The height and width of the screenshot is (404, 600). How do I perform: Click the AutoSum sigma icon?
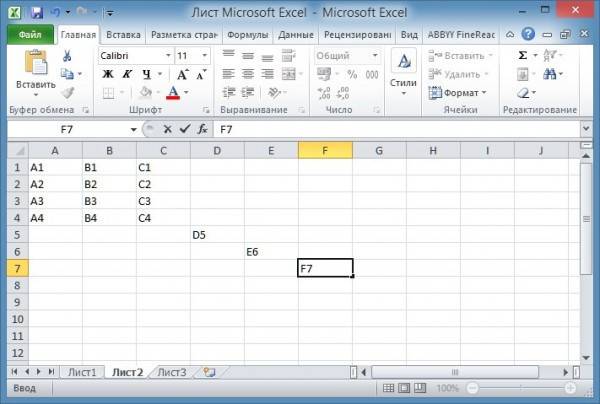pyautogui.click(x=523, y=56)
